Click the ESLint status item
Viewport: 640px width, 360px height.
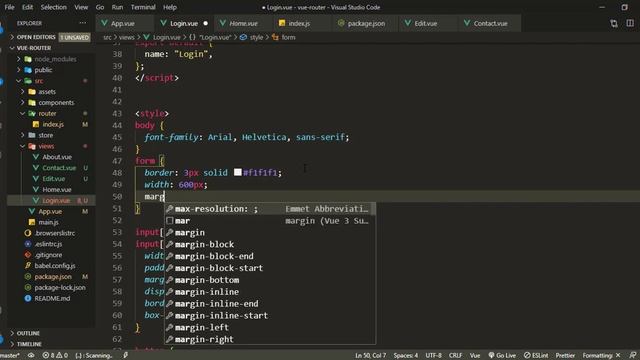[x=536, y=356]
